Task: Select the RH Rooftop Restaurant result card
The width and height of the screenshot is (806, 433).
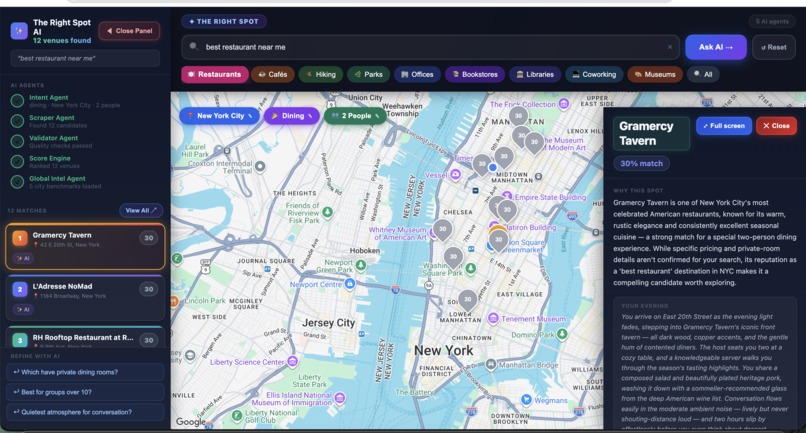Action: 85,337
